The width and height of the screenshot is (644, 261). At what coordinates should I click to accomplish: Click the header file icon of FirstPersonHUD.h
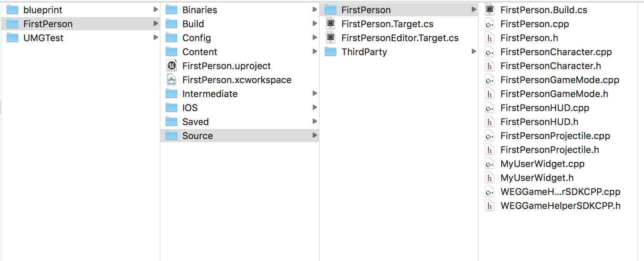[x=490, y=122]
